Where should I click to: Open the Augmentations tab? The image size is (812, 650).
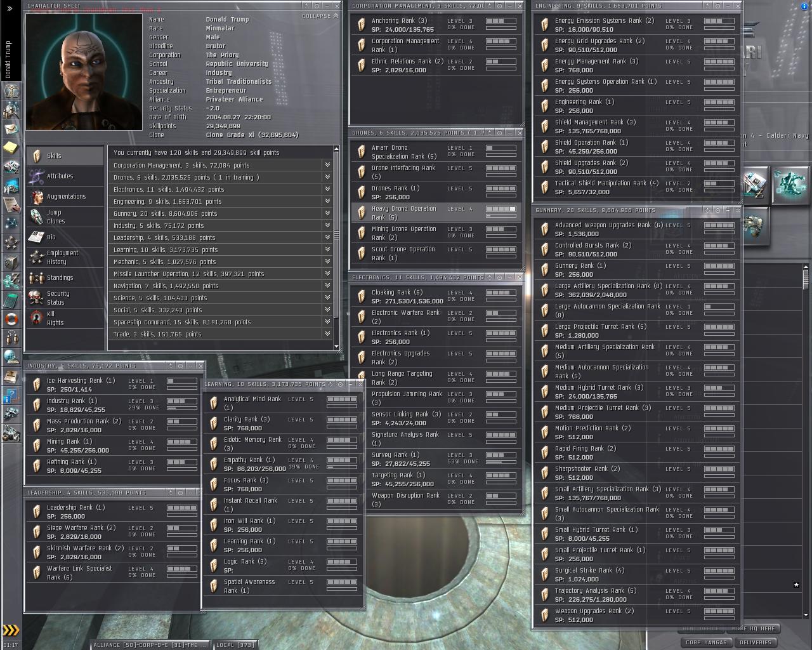click(65, 196)
